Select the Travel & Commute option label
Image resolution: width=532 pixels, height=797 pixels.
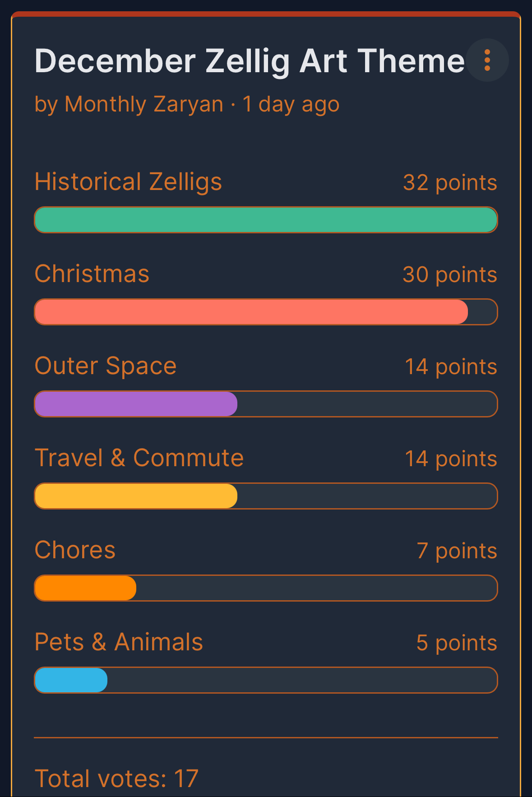pos(139,458)
